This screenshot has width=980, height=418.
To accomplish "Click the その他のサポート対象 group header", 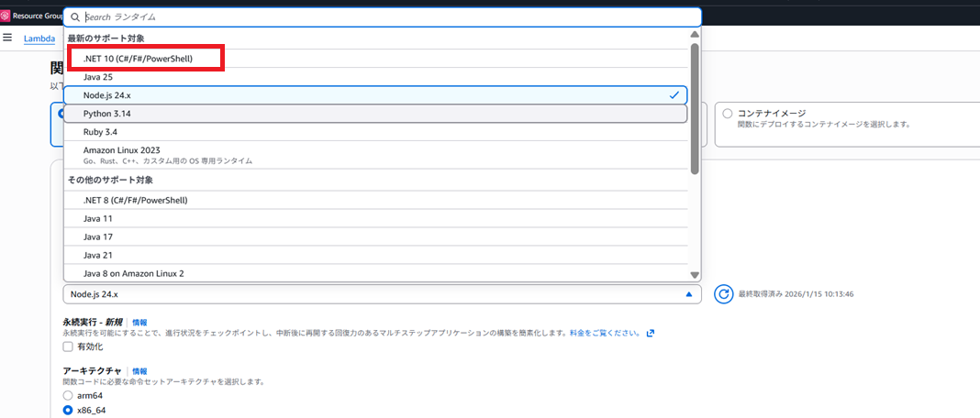I will tap(111, 180).
